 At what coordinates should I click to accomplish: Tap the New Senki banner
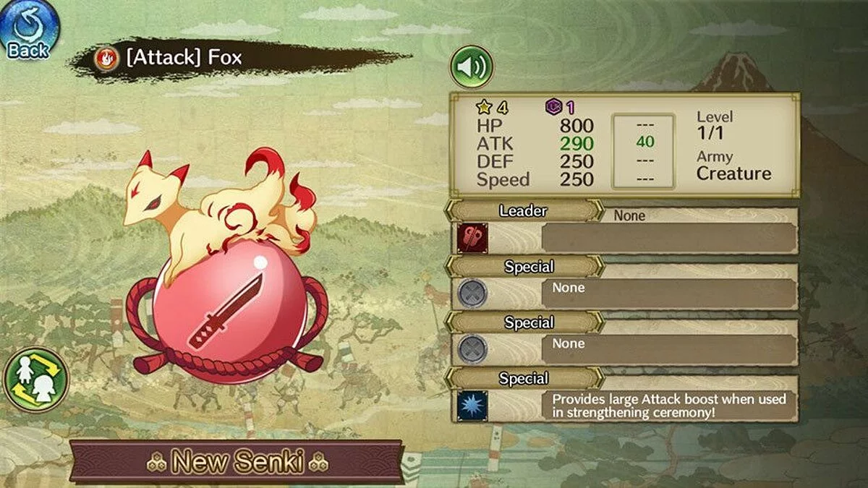(x=237, y=461)
